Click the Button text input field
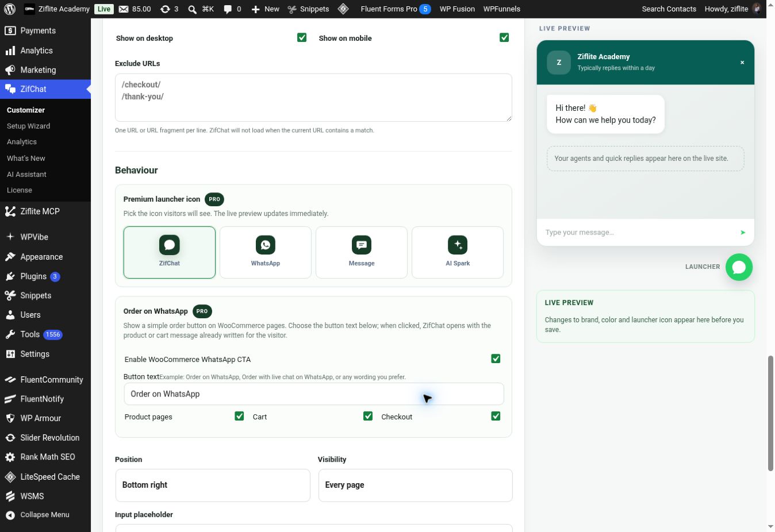The height and width of the screenshot is (532, 775). 314,394
